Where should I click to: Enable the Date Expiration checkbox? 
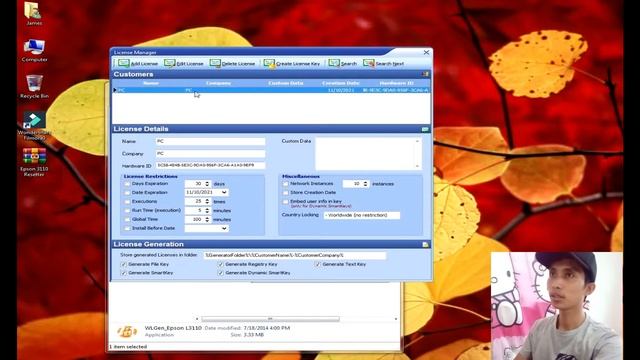point(127,193)
